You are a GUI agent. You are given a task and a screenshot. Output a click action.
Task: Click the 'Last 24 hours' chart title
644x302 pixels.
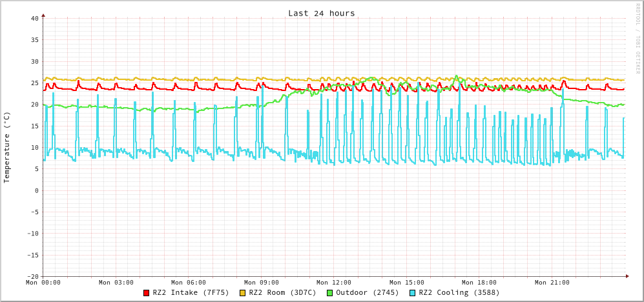pos(322,13)
